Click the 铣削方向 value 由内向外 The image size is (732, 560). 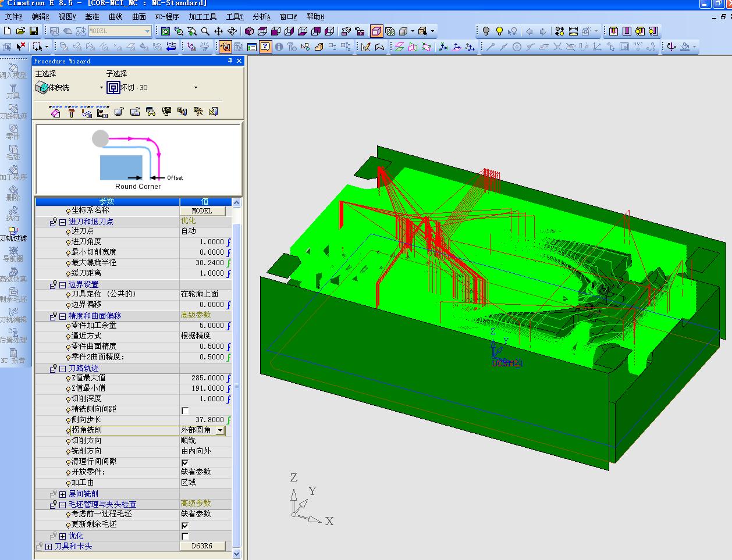(x=196, y=451)
